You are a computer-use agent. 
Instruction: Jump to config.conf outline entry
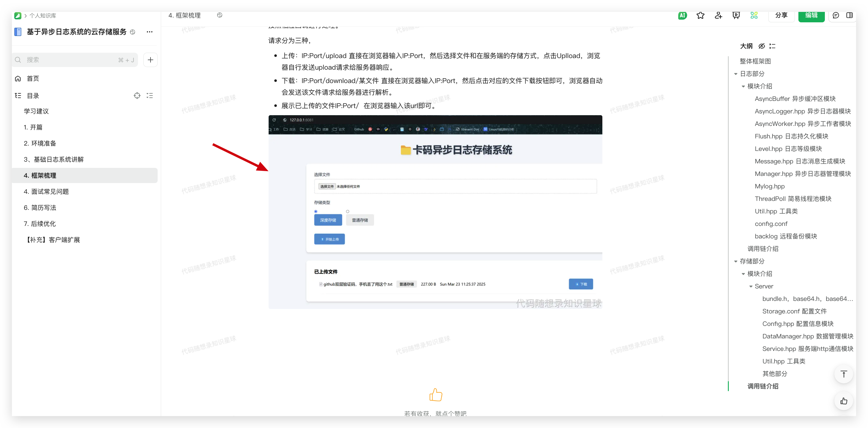pyautogui.click(x=771, y=224)
